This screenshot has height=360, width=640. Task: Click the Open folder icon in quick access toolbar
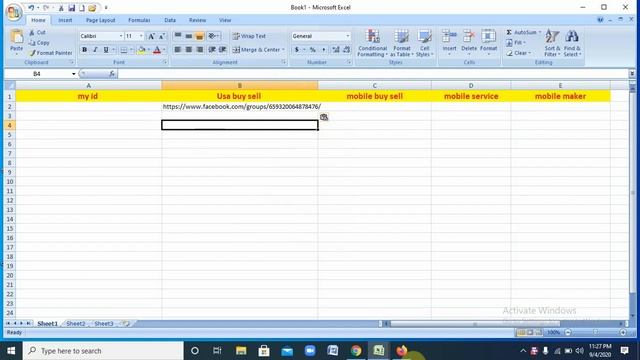click(x=92, y=8)
